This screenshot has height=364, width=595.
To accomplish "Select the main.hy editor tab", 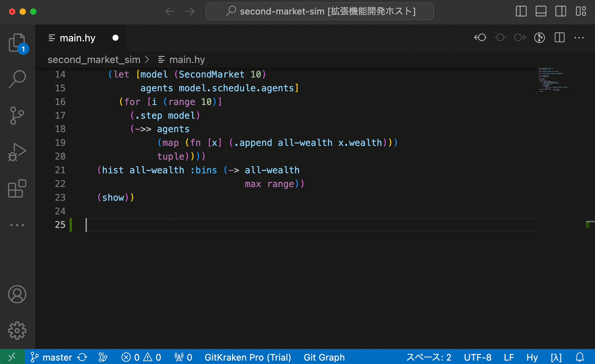I will point(78,38).
